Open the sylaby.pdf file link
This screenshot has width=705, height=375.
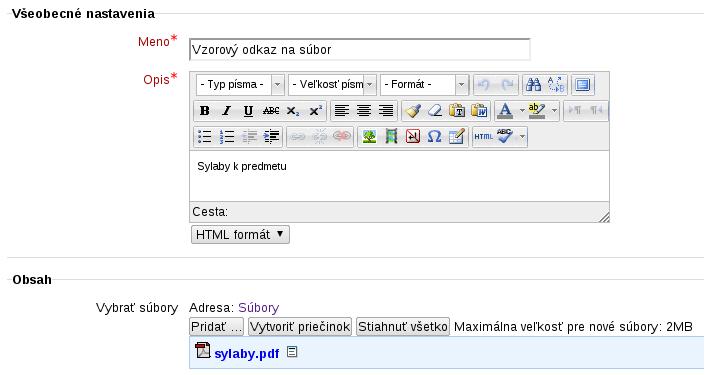pyautogui.click(x=247, y=353)
